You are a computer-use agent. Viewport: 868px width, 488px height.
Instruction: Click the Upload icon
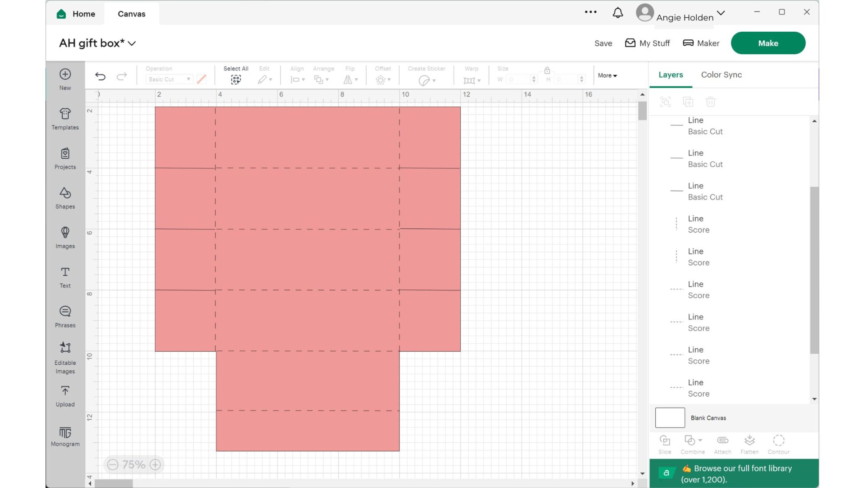(65, 396)
